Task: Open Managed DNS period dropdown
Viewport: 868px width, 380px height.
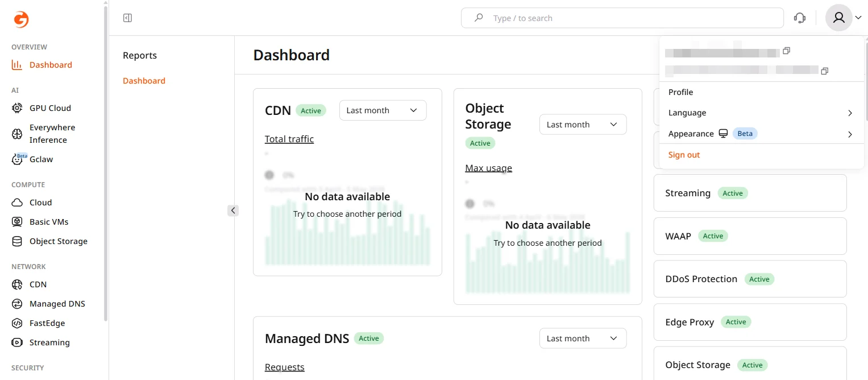Action: (583, 338)
